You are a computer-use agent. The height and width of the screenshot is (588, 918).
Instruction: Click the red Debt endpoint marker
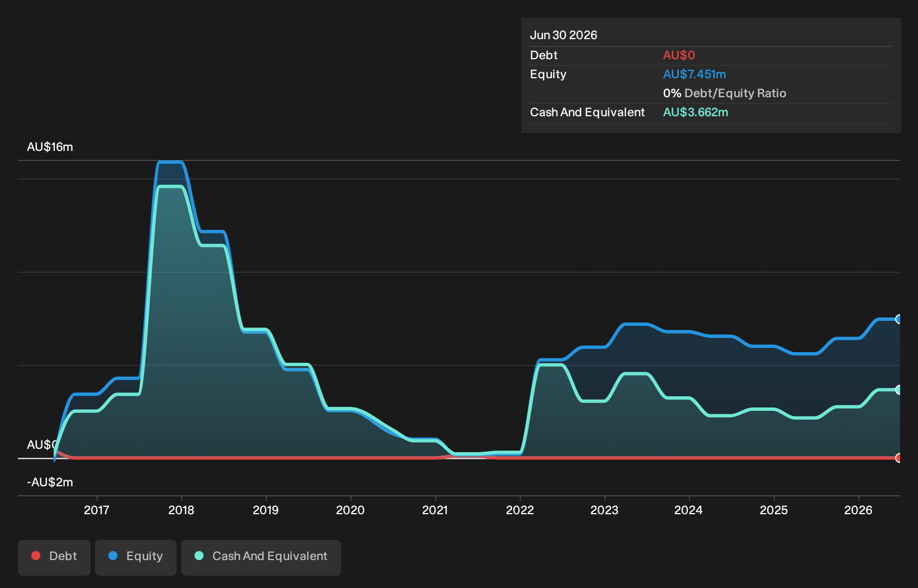click(899, 458)
